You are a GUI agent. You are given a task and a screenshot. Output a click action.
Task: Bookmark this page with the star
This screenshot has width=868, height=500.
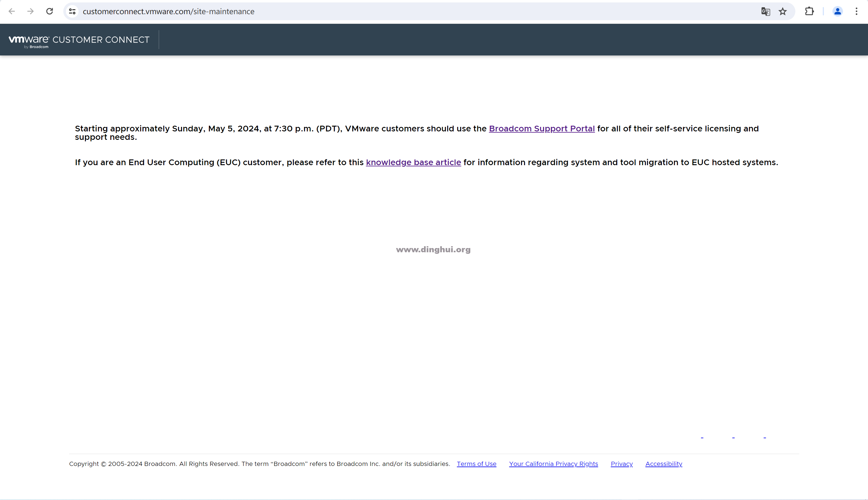(782, 11)
